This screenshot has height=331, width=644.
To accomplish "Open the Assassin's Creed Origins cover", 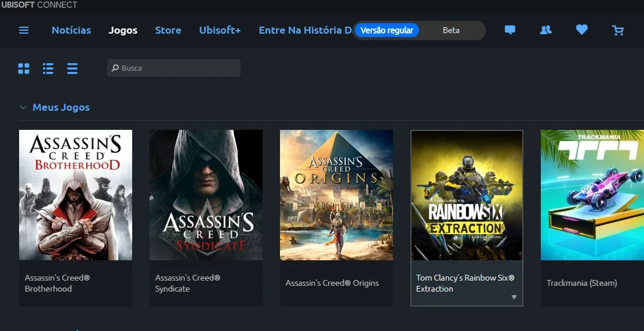I will click(336, 195).
